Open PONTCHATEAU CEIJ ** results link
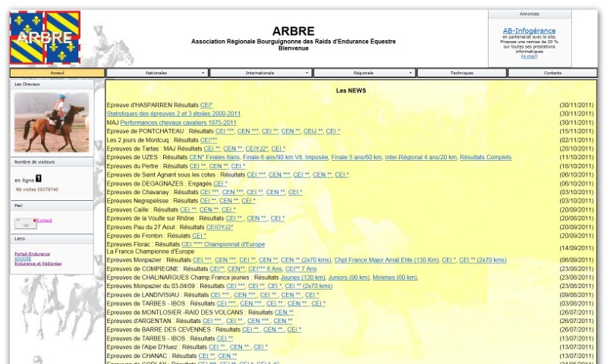The image size is (607, 364). [313, 131]
